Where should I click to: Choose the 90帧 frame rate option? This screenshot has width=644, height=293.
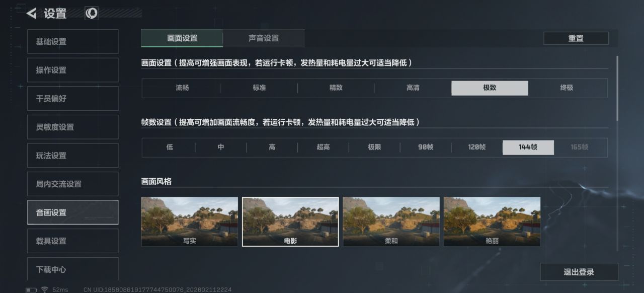(426, 148)
